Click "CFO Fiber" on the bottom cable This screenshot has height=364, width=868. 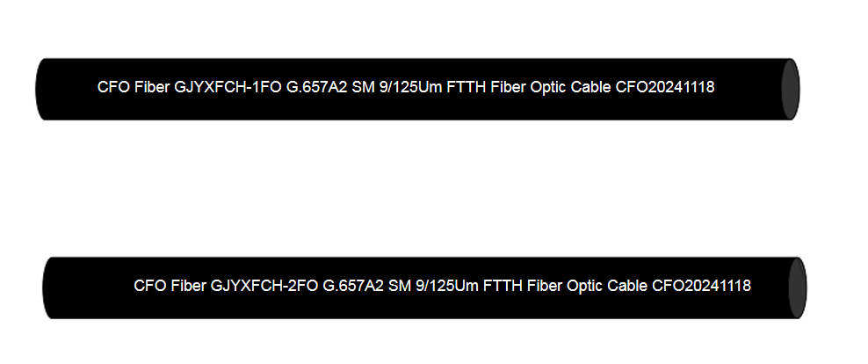coord(170,286)
